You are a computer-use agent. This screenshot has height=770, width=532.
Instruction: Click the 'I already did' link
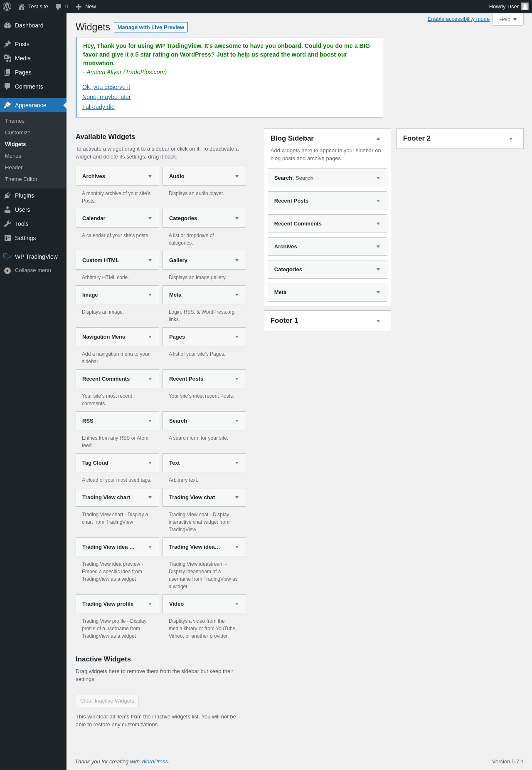point(99,107)
